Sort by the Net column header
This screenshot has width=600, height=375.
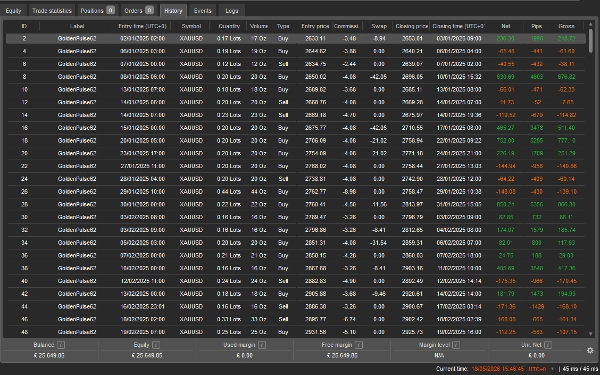click(x=505, y=26)
